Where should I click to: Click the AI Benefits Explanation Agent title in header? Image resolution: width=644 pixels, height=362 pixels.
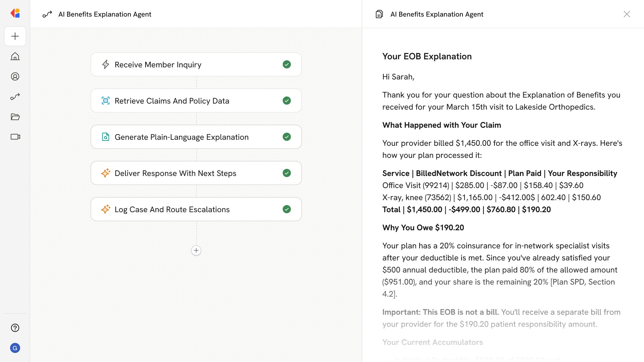105,14
